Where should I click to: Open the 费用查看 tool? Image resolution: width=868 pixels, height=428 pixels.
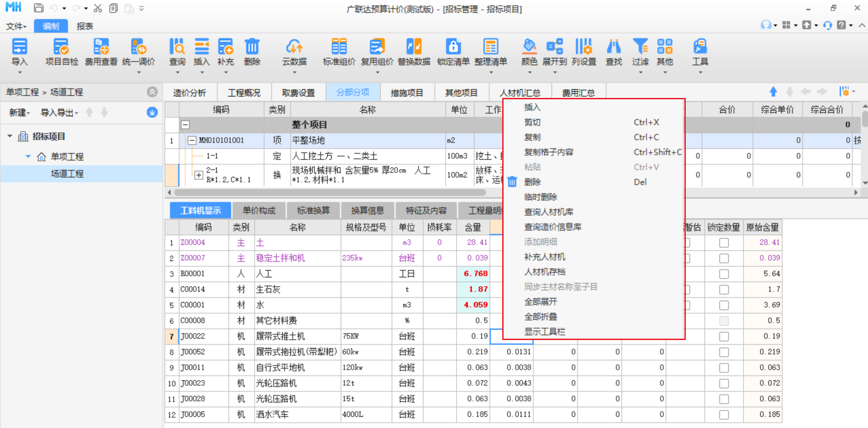101,47
